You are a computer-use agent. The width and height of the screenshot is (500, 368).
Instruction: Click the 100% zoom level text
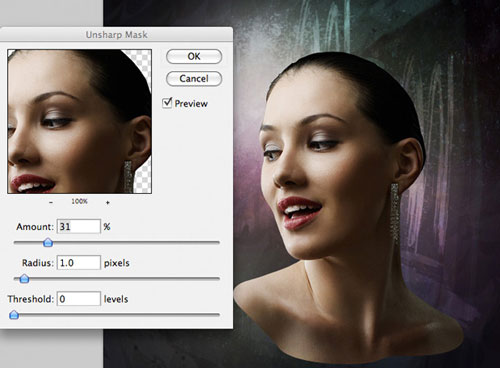click(x=79, y=201)
